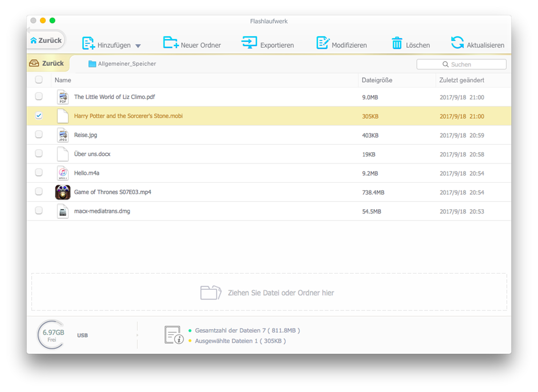Click the Modifizieren toolbar label
Viewport: 538px width, 392px height.
coord(349,45)
